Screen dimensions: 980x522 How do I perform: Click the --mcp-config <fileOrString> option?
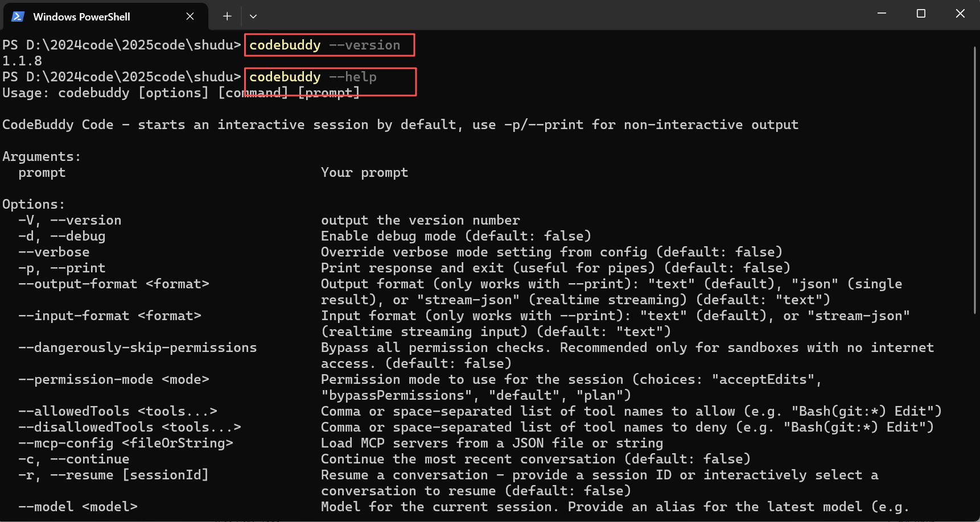(125, 443)
